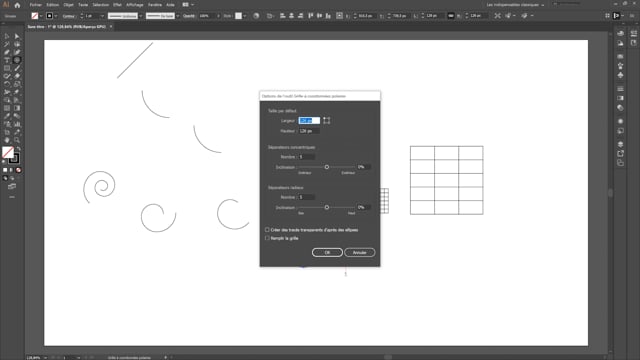This screenshot has width=640, height=360.
Task: Open the graphic style dropdown
Action: click(x=244, y=16)
